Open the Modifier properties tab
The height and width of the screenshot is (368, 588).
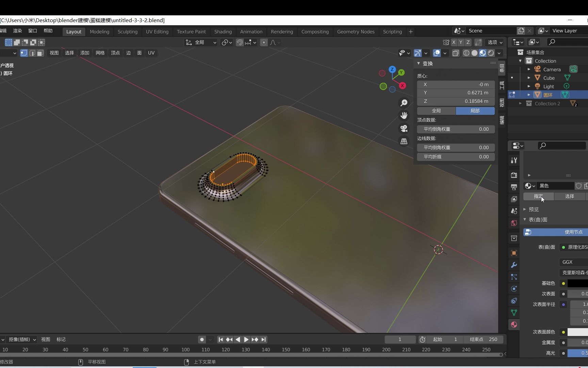click(514, 265)
